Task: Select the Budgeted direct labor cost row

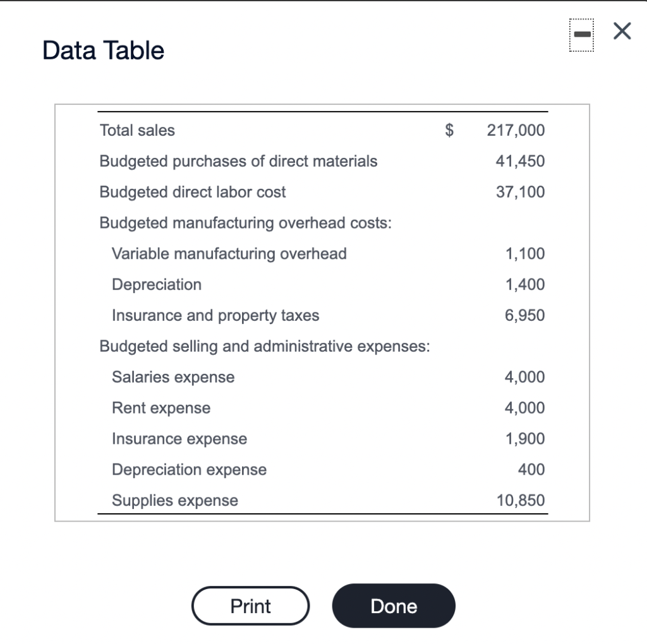Action: tap(192, 192)
